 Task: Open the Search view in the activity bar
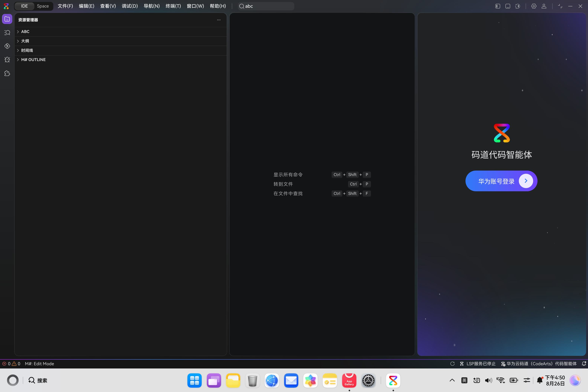pos(7,32)
